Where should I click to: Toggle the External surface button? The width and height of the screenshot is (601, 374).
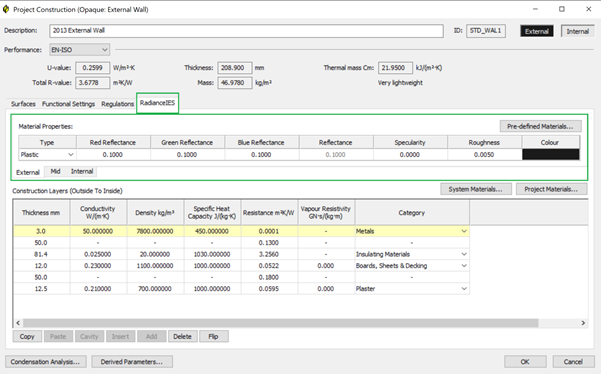point(537,31)
